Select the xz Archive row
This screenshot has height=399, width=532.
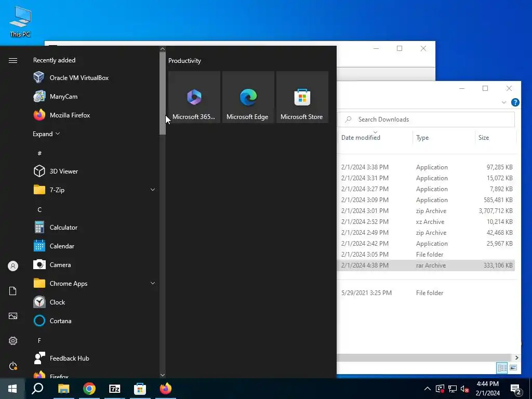click(426, 221)
